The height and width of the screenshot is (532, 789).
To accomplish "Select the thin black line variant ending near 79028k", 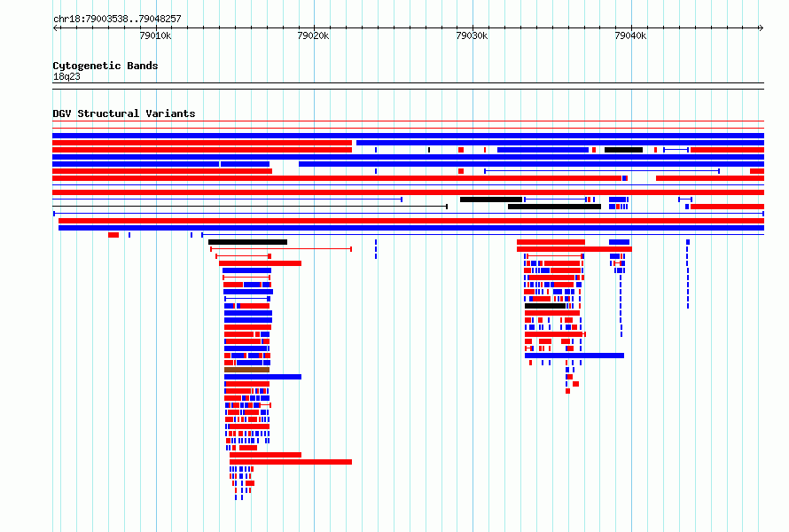I will pyautogui.click(x=250, y=207).
